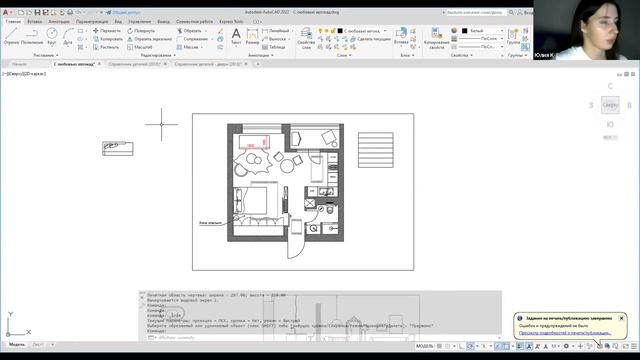Viewport: 640px width, 360px height.
Task: Open the linetype ПоСло... dropdown
Action: coord(502,47)
